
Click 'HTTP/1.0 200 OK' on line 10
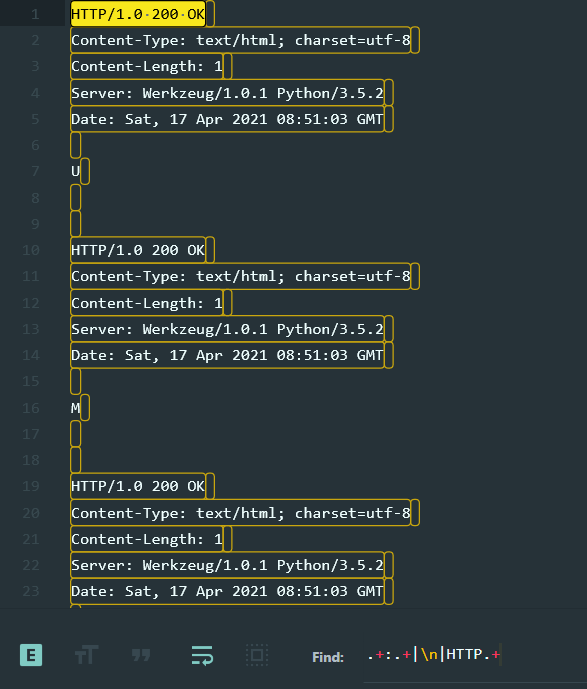coord(138,250)
